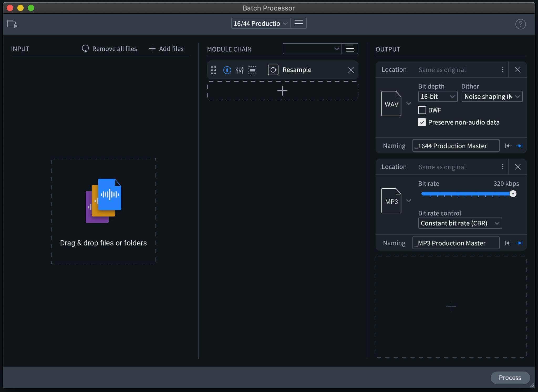538x392 pixels.
Task: Uncheck Preserve non-audio data
Action: pos(422,122)
